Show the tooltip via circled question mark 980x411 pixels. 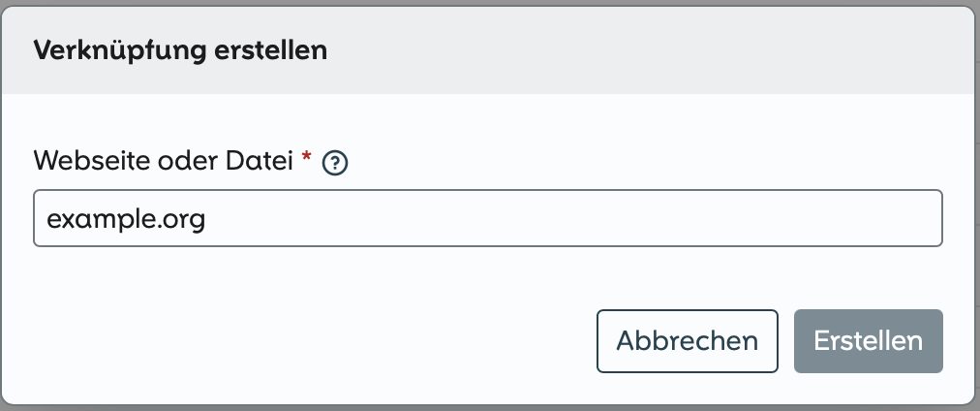click(335, 162)
